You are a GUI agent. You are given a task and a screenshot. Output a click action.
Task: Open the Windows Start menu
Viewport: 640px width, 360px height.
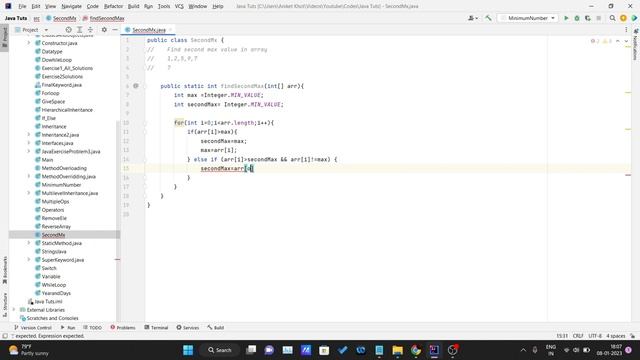pyautogui.click(x=188, y=350)
